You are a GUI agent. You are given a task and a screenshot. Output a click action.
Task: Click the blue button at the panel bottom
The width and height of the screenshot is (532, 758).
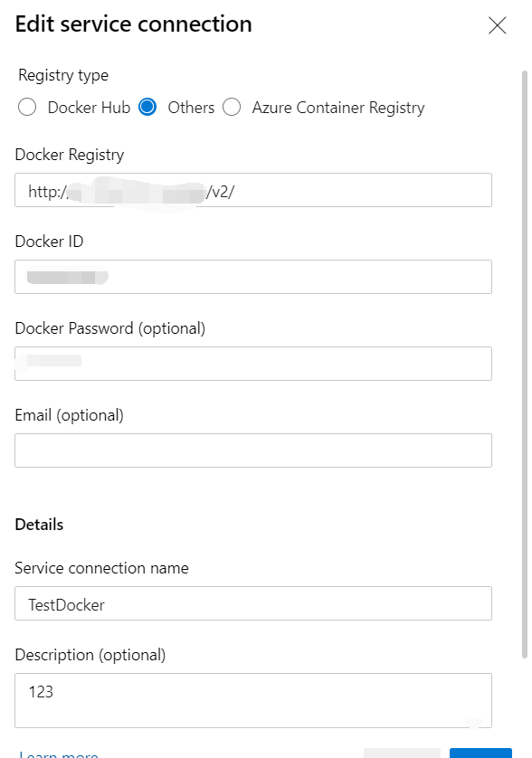(480, 753)
